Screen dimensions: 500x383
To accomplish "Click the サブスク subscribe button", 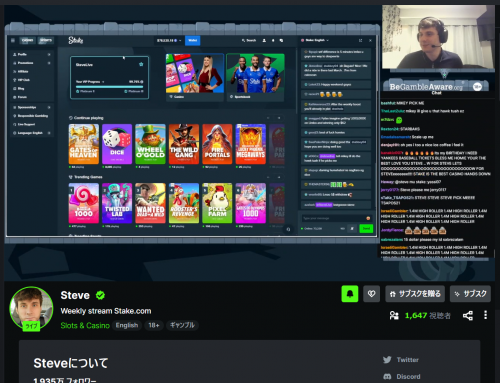I will pyautogui.click(x=470, y=294).
